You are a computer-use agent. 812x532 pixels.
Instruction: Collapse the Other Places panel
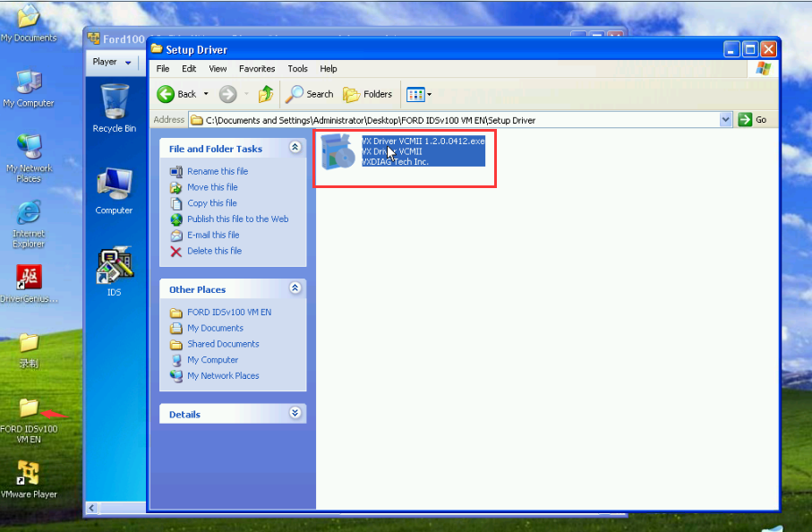point(295,288)
